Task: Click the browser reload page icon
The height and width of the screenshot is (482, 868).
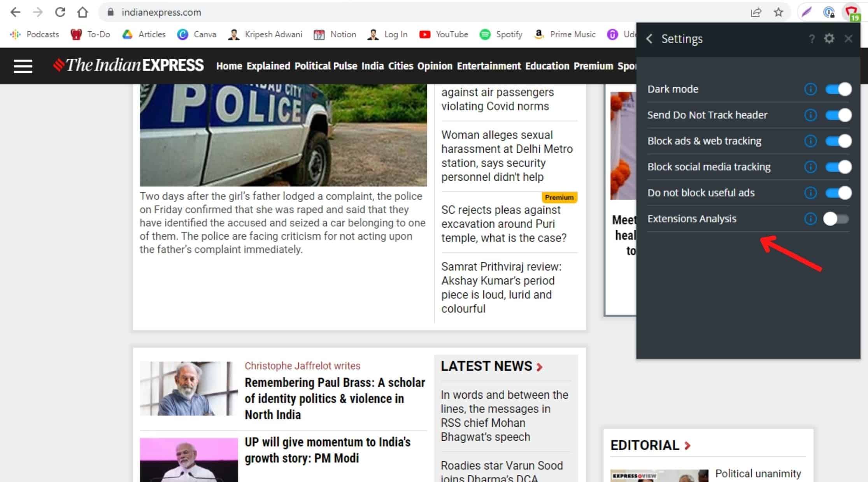Action: (x=60, y=12)
